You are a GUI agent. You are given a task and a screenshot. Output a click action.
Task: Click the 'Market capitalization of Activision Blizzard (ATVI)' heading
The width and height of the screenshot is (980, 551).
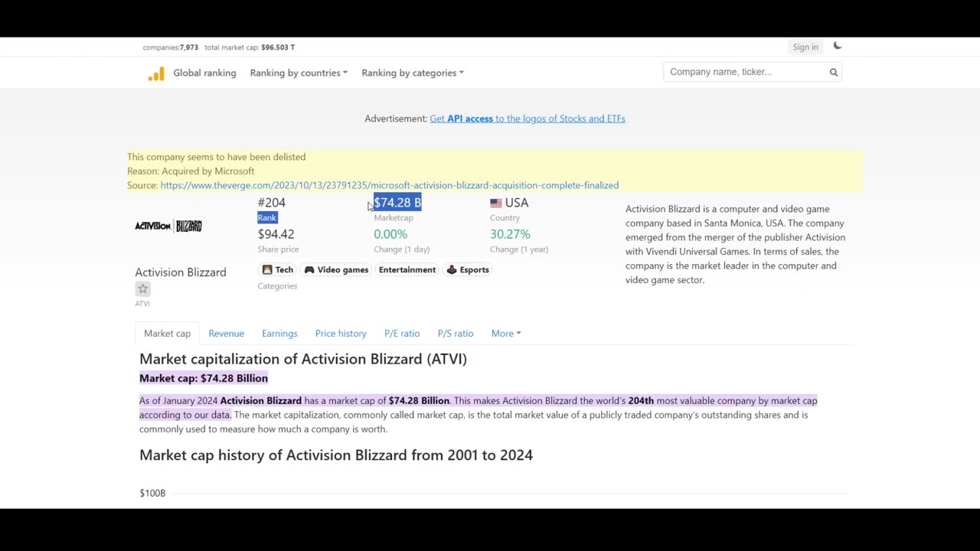303,359
